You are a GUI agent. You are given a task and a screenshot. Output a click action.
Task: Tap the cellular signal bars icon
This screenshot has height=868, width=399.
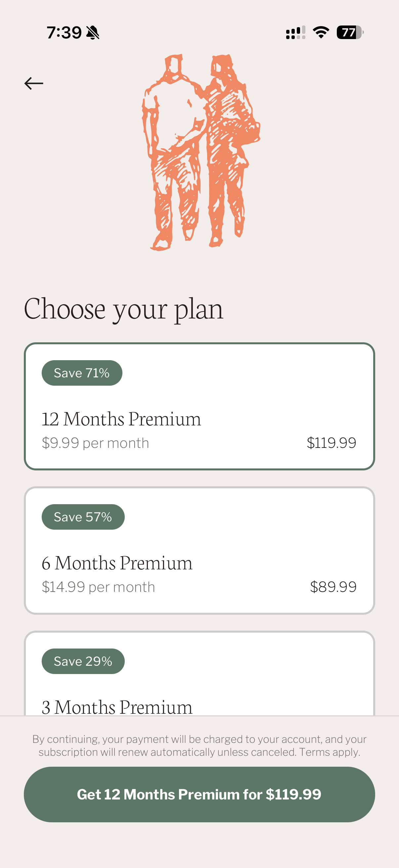pos(296,32)
